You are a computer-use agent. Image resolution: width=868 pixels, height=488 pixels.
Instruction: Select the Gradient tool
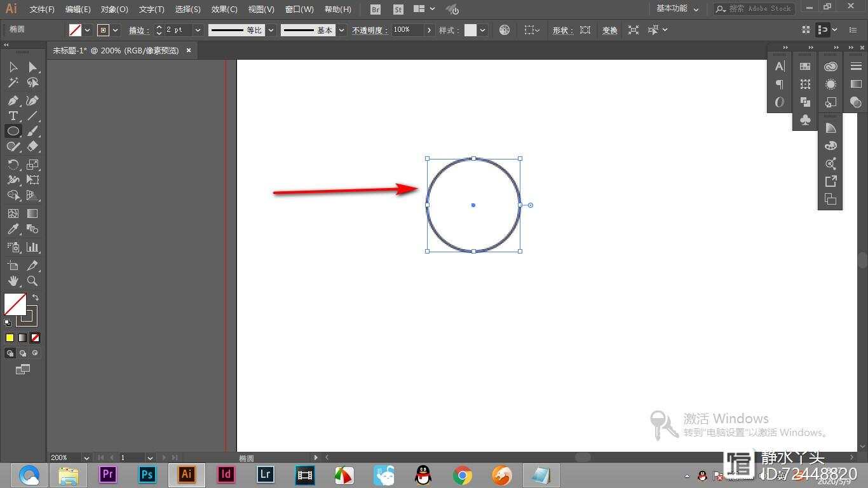tap(32, 213)
